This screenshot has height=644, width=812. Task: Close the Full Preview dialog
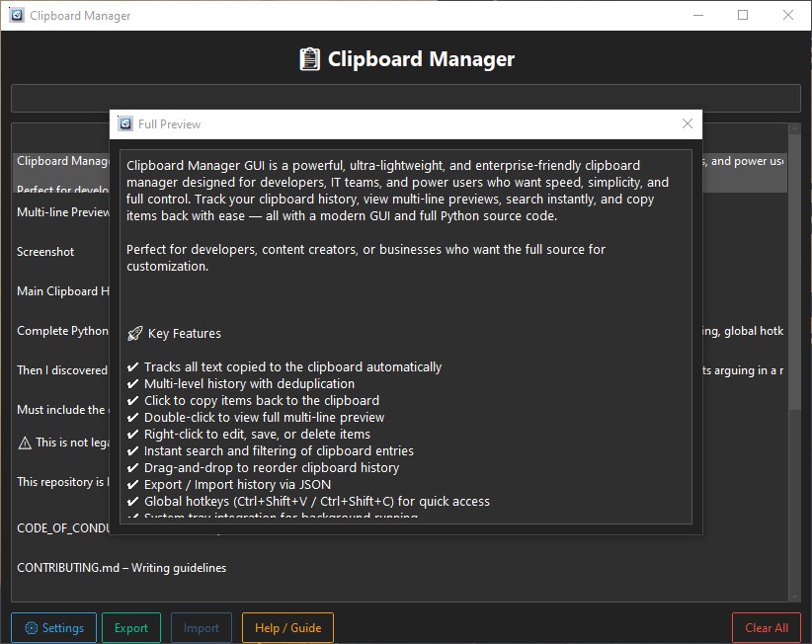pos(688,123)
